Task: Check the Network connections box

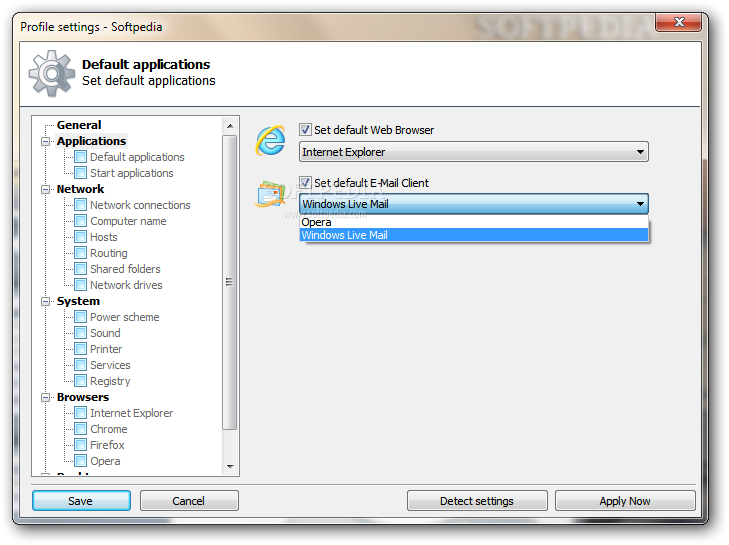Action: tap(80, 205)
